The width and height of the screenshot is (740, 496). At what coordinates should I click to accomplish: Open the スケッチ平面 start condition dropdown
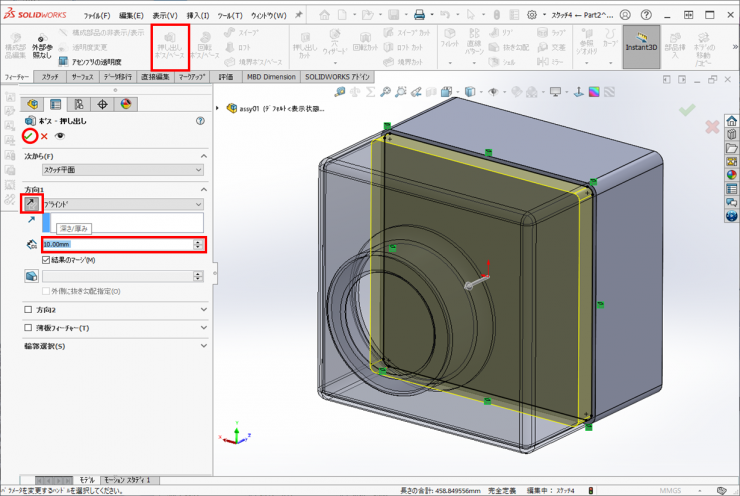tap(122, 170)
